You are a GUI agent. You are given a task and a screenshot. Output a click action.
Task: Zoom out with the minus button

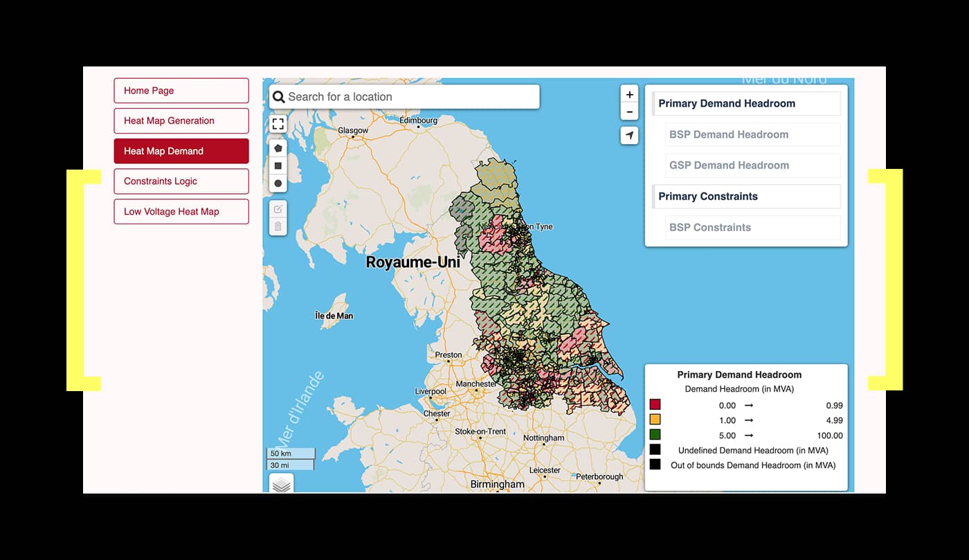629,111
